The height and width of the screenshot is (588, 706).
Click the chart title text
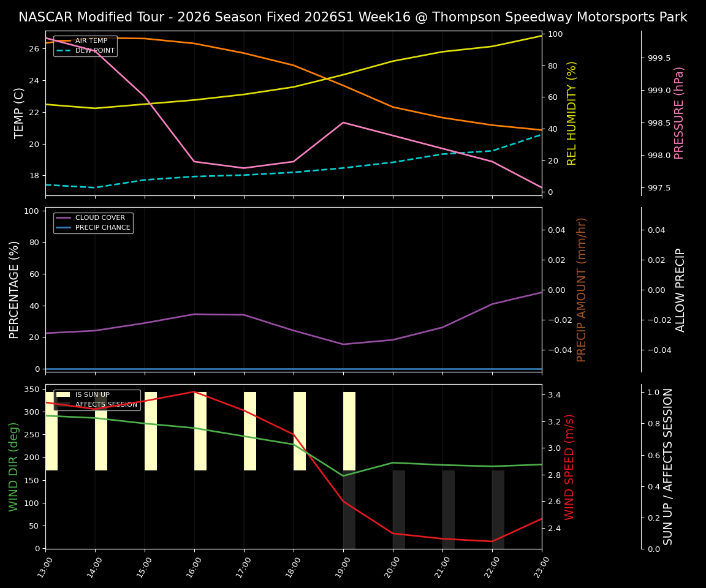(353, 17)
